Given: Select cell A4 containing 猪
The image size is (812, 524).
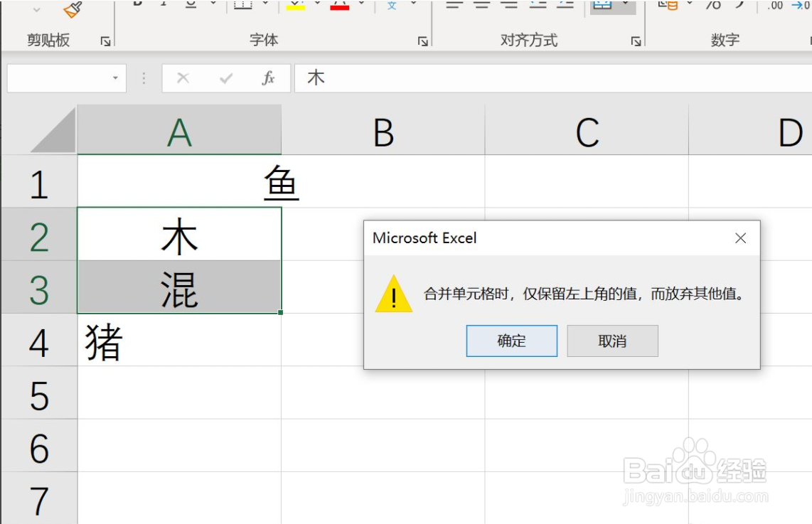Looking at the screenshot, I should (x=178, y=343).
